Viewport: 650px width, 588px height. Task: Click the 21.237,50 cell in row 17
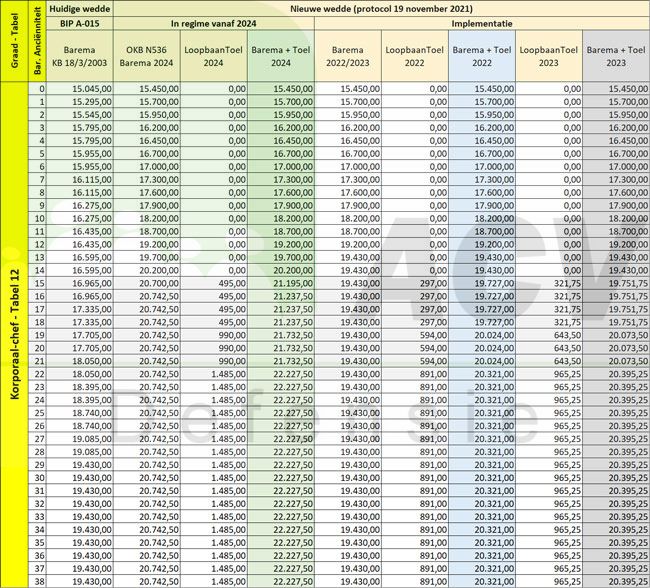281,309
